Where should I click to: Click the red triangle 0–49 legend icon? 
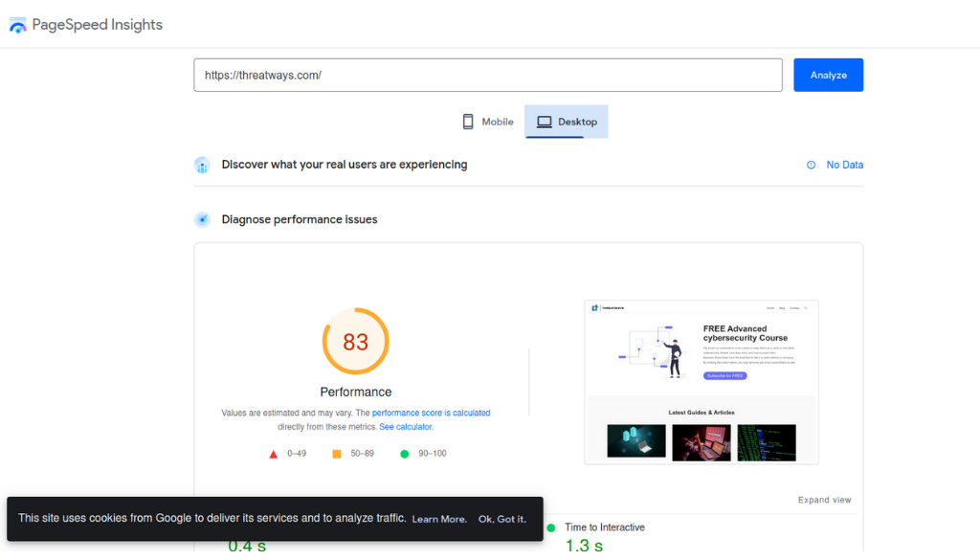(x=273, y=455)
